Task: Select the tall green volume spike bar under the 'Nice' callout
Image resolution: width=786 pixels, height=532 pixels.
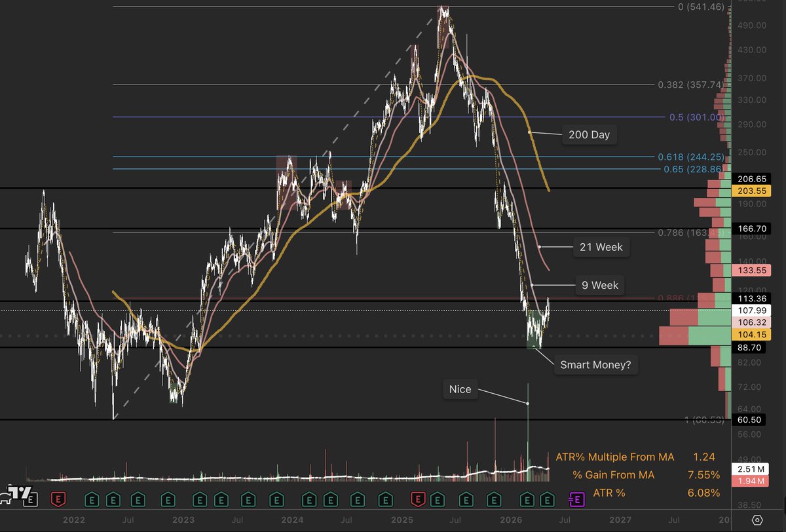Action: [x=528, y=432]
